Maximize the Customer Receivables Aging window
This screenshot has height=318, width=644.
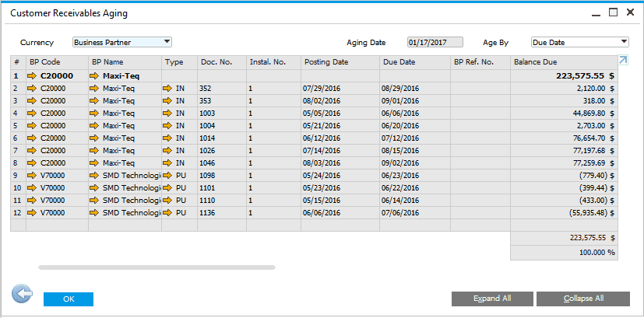(613, 12)
